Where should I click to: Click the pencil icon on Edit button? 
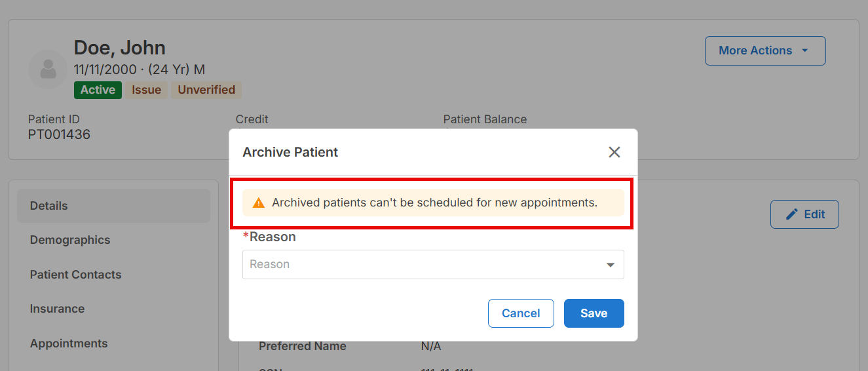(x=791, y=214)
